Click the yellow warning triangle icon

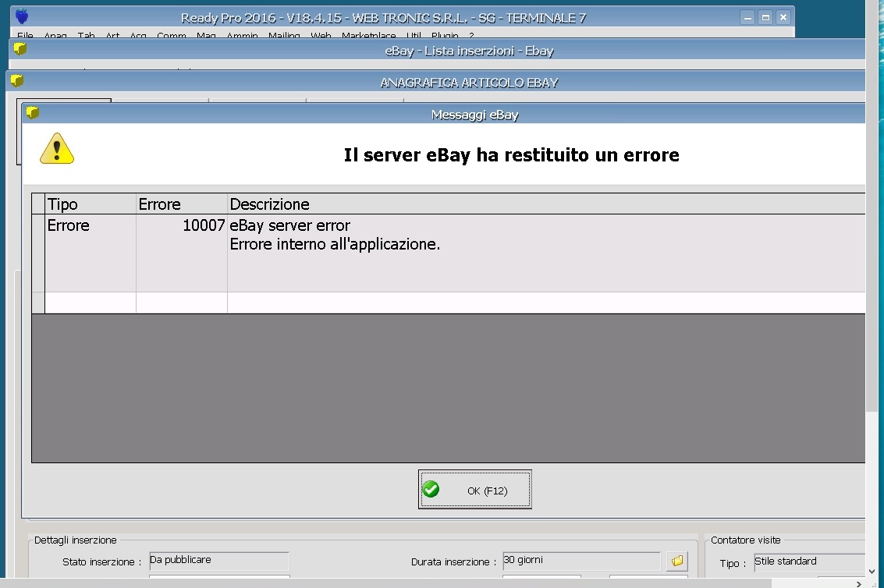pyautogui.click(x=56, y=148)
